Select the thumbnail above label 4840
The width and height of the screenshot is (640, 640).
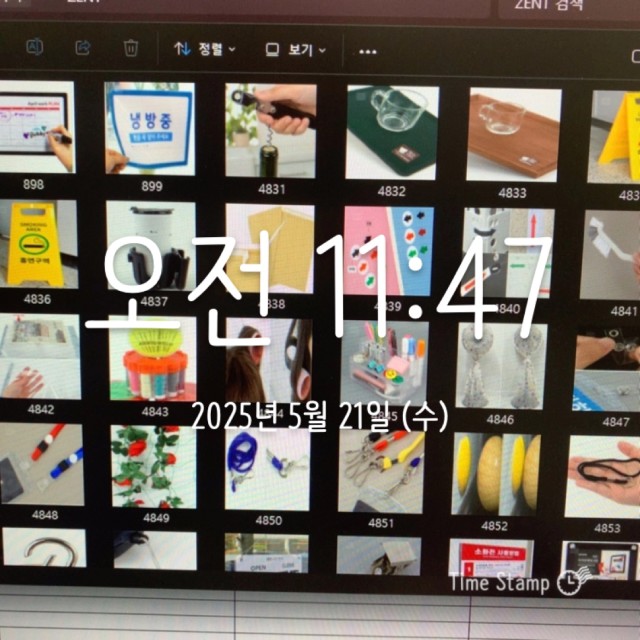click(x=508, y=253)
